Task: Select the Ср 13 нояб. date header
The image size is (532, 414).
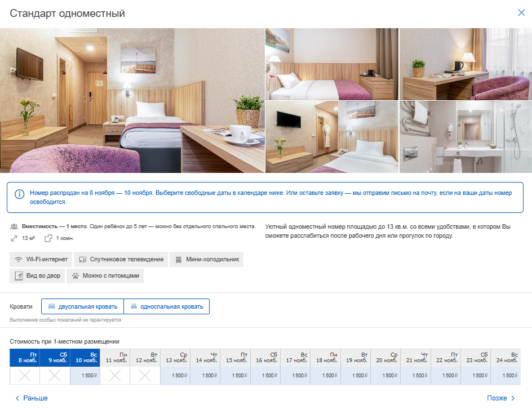Action: coord(175,358)
